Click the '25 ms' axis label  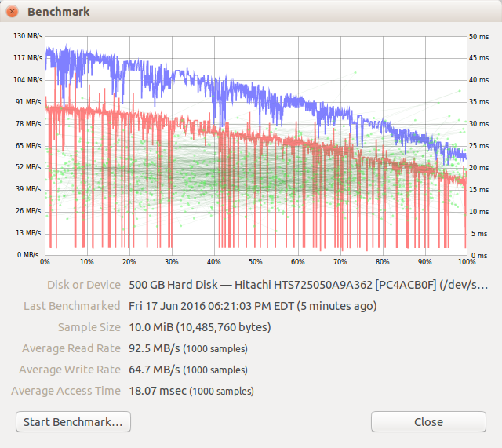[479, 145]
